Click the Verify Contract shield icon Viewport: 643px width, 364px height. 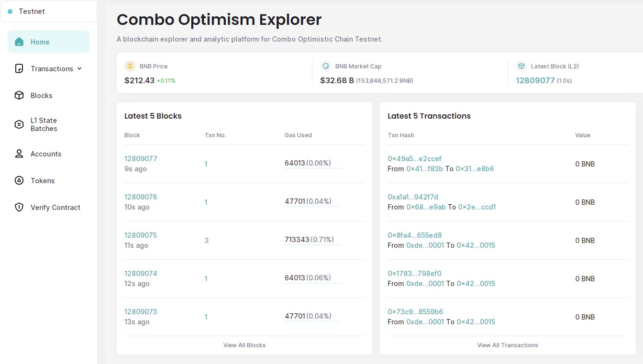click(19, 207)
